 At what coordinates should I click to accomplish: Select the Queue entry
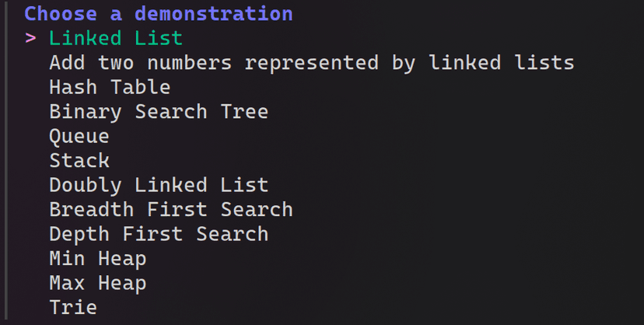pyautogui.click(x=79, y=137)
